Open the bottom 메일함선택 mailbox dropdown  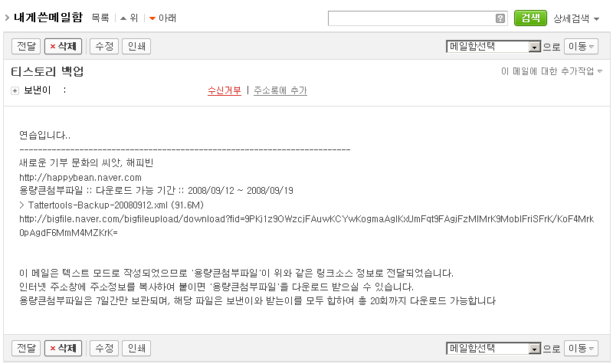tap(493, 349)
